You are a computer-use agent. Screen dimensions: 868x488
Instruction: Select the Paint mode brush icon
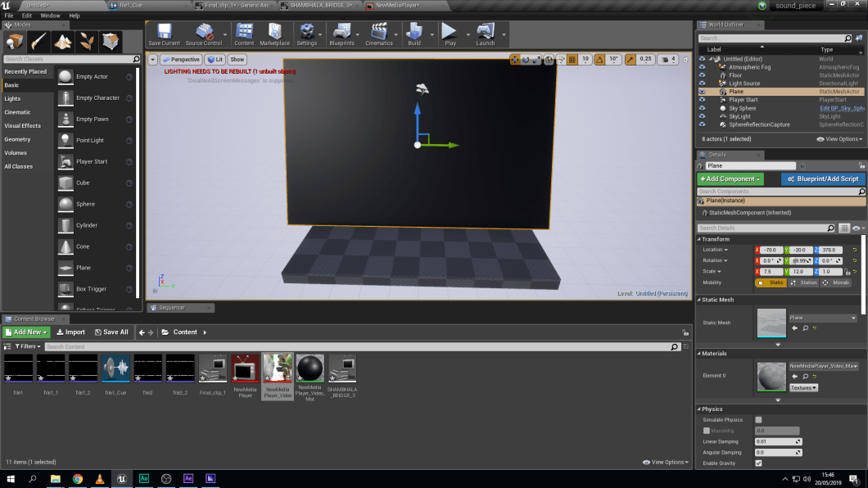pos(38,42)
